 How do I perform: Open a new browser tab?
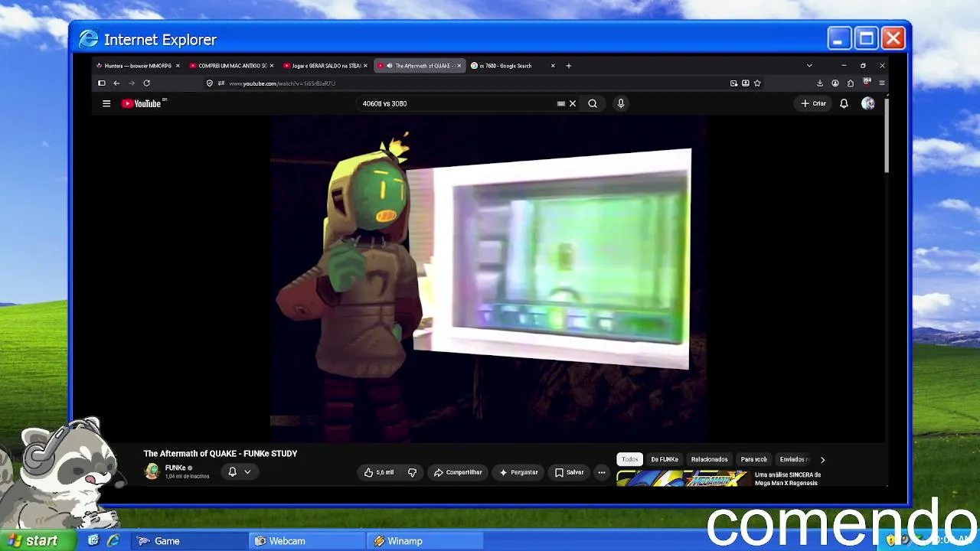[x=568, y=66]
